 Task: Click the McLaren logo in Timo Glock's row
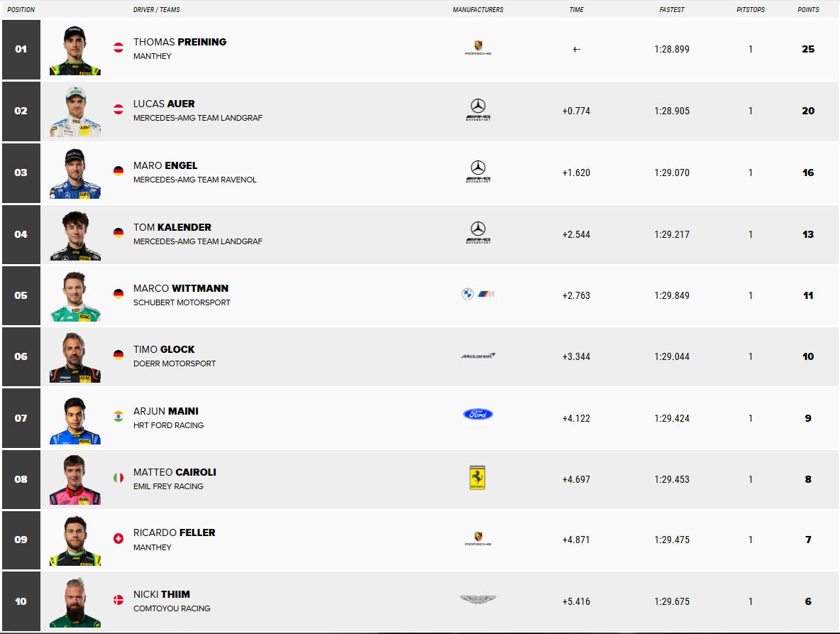(477, 356)
